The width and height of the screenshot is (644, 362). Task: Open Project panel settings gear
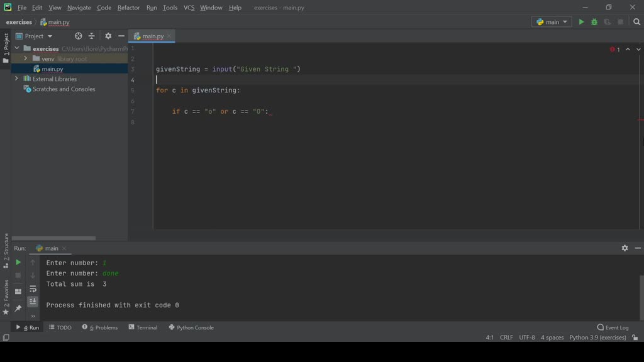click(108, 36)
